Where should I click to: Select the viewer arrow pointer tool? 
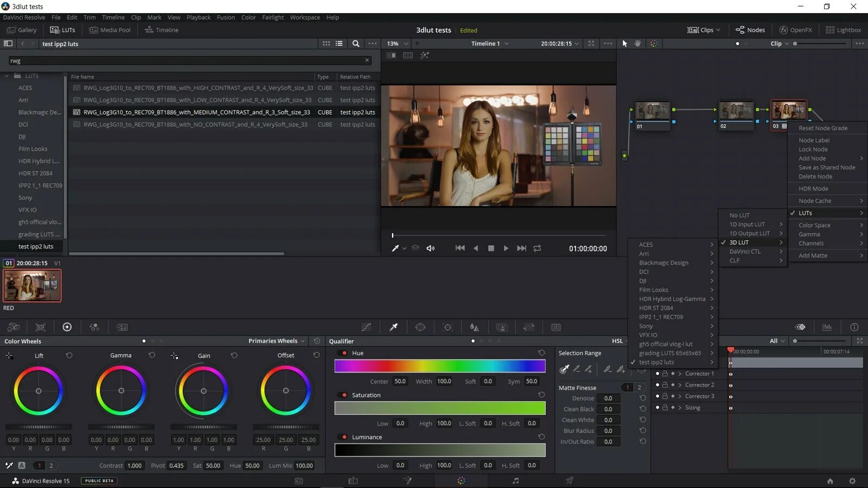pyautogui.click(x=624, y=43)
